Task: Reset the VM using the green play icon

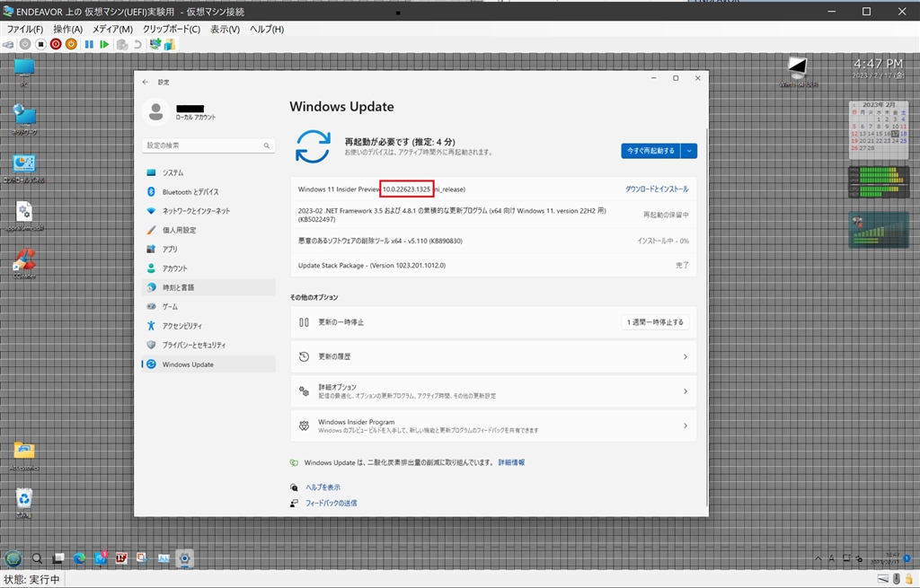Action: coord(104,45)
